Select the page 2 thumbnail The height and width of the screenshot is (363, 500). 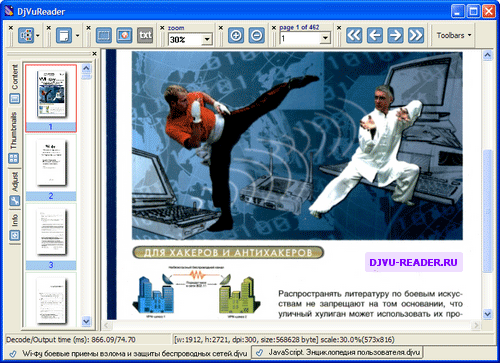point(51,167)
